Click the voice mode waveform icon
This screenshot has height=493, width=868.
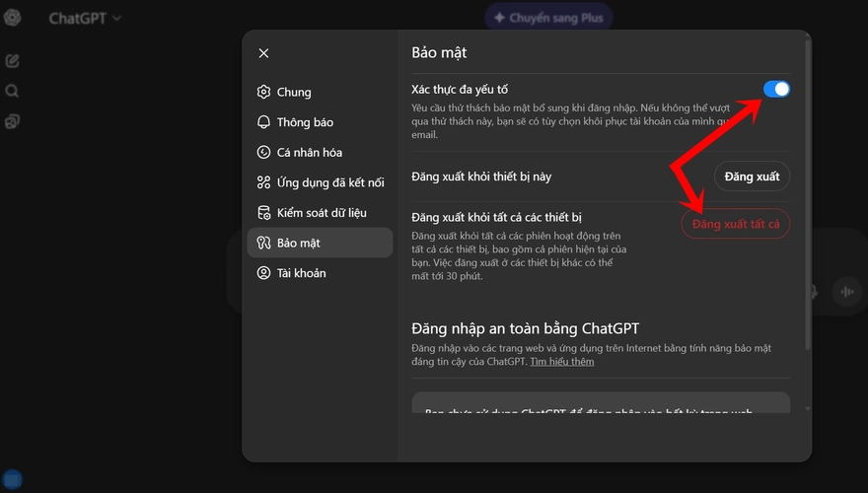tap(847, 292)
